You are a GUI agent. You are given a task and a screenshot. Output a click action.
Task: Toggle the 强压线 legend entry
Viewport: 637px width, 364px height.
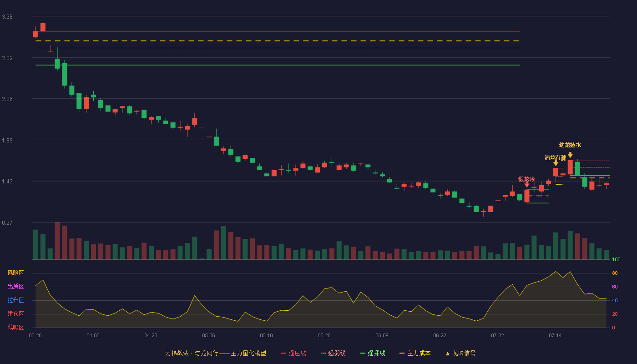[293, 353]
